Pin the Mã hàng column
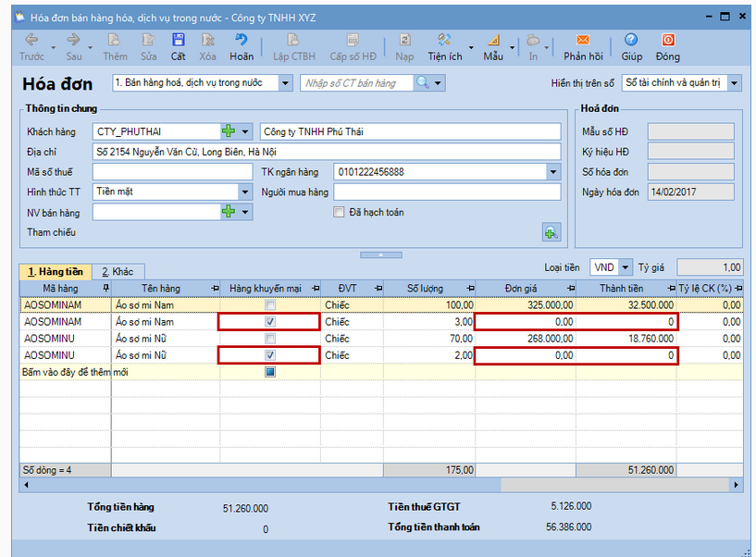This screenshot has width=756, height=557. click(x=106, y=288)
